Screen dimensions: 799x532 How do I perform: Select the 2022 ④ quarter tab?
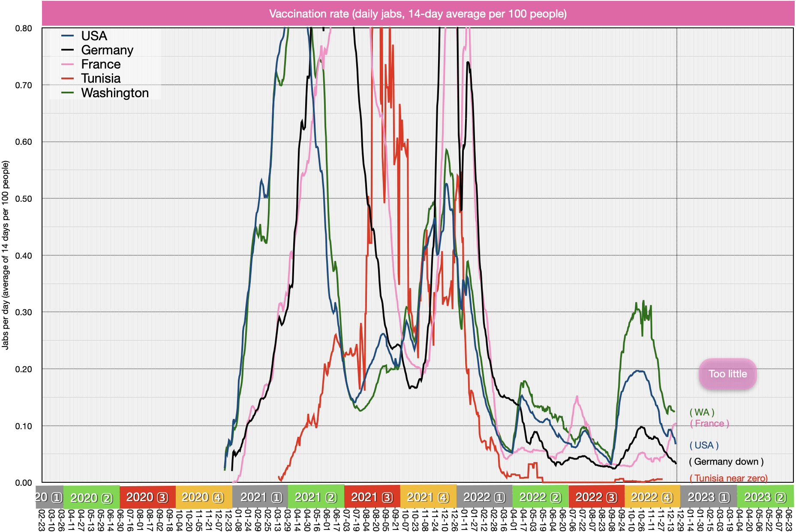(x=652, y=497)
